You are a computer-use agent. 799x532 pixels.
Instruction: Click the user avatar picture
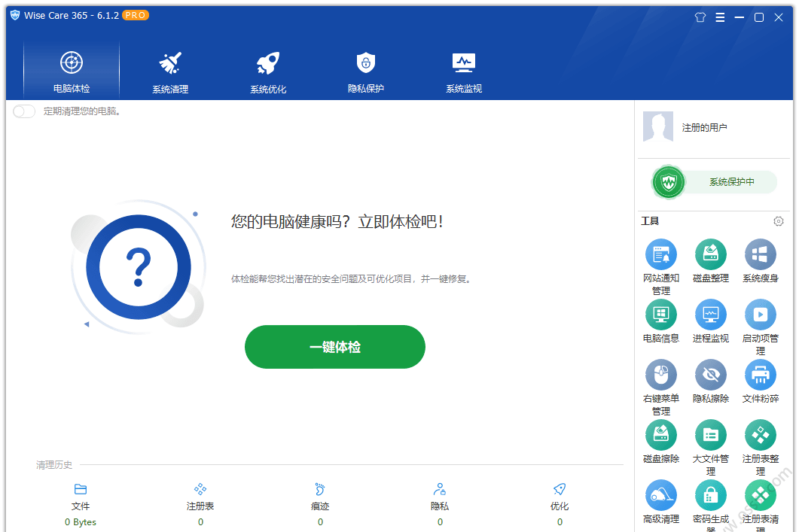658,126
